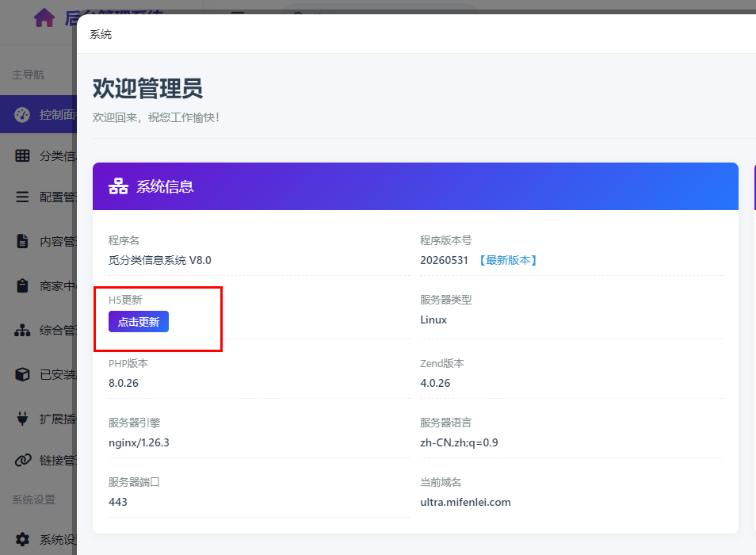Click the purple home logo icon

coord(44,18)
